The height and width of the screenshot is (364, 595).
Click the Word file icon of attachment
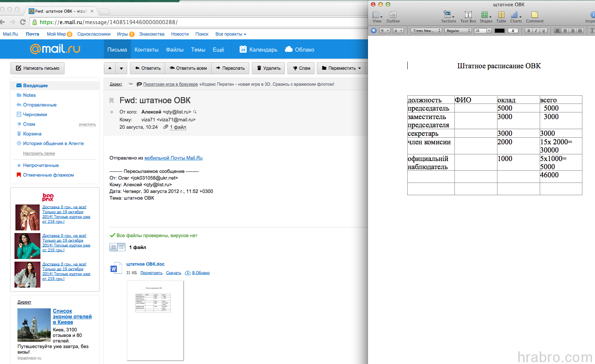[114, 268]
